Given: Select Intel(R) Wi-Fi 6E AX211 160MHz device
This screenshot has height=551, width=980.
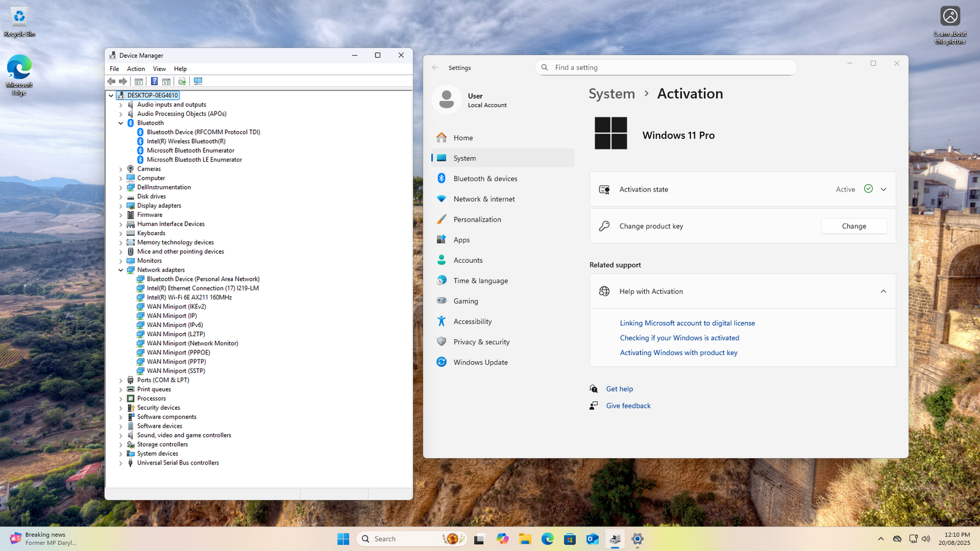Looking at the screenshot, I should (x=189, y=298).
